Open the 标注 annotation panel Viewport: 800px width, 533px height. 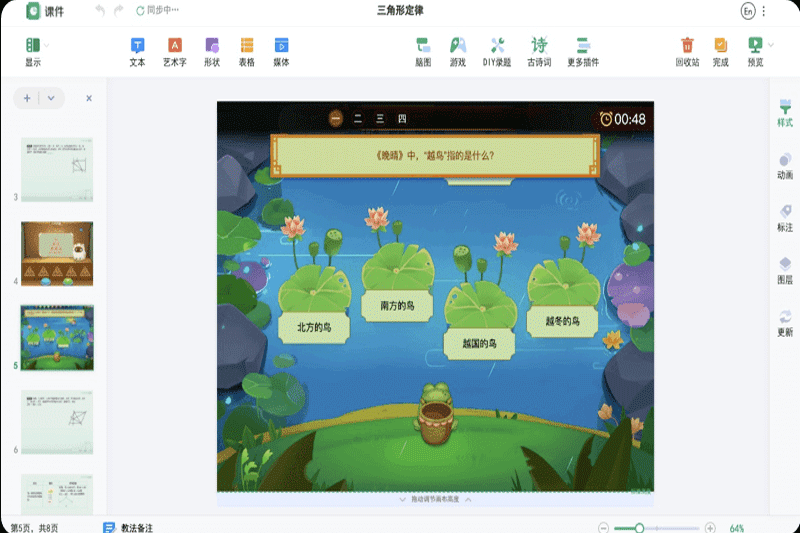(x=785, y=219)
